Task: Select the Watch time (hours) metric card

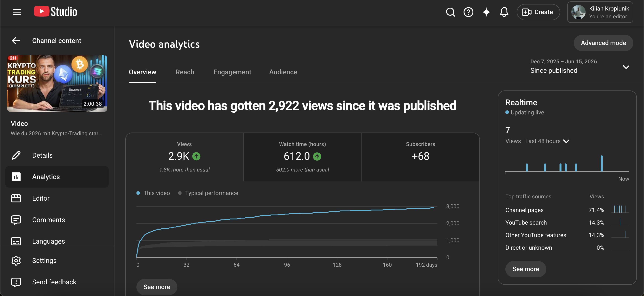Action: (x=302, y=157)
